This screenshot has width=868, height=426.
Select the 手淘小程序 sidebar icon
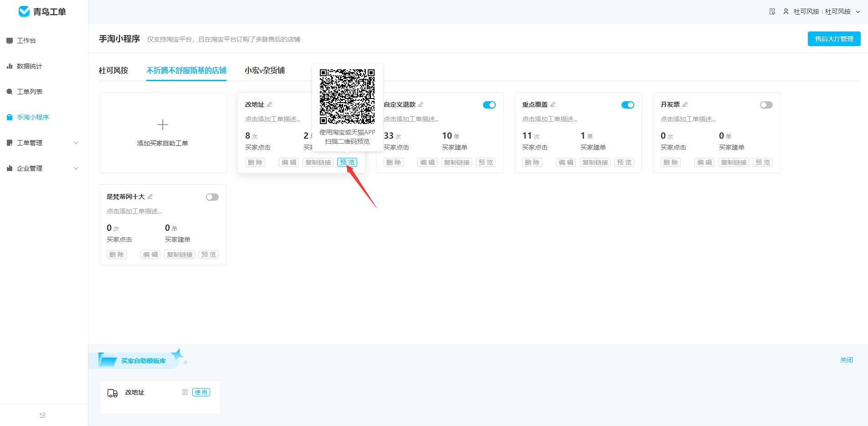[x=10, y=117]
